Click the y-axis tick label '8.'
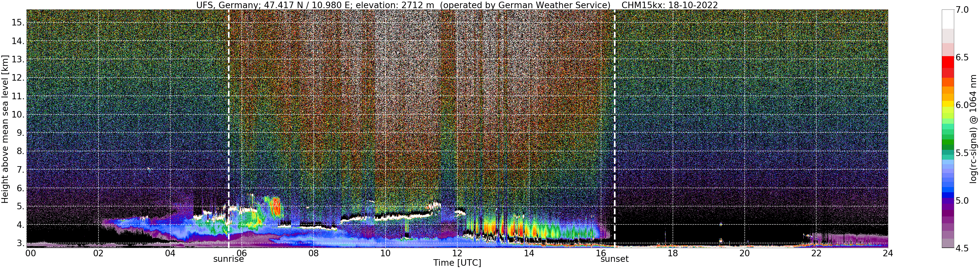Image resolution: width=980 pixels, height=269 pixels. pos(21,151)
